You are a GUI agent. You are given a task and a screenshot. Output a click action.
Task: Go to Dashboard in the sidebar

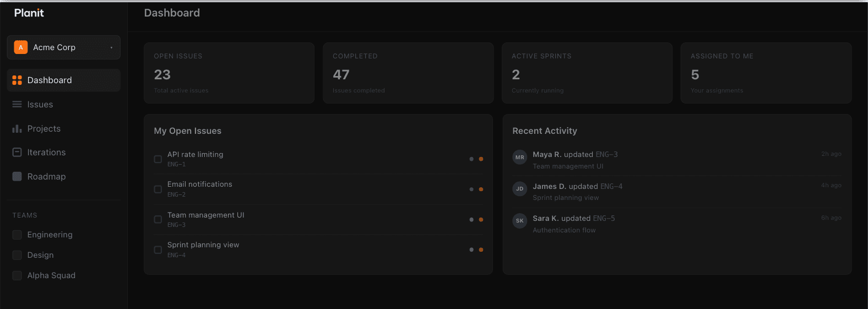pos(63,80)
